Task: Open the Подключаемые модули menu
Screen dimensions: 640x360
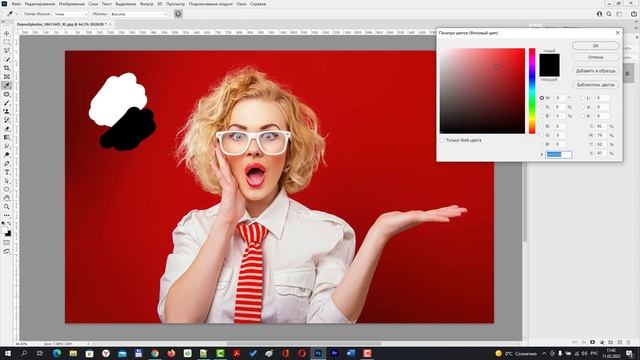Action: (210, 4)
